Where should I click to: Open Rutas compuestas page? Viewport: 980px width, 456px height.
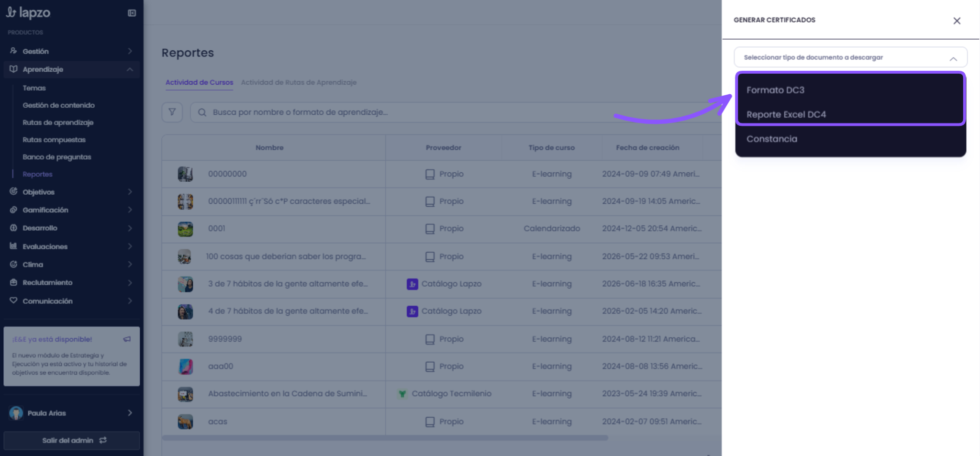pos(54,140)
